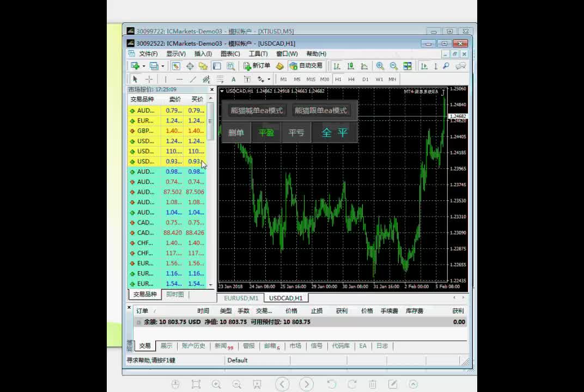Tile windows with the four-pane icon
This screenshot has width=584, height=392.
point(407,66)
